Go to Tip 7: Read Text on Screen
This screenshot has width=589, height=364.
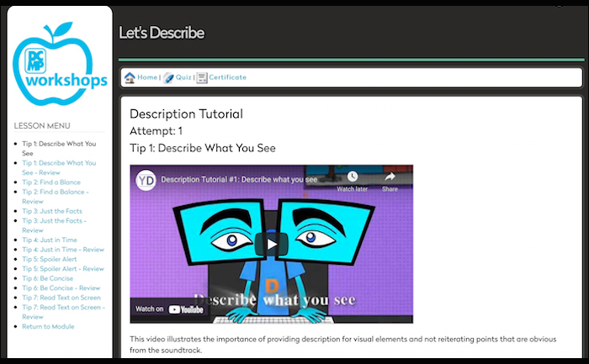click(61, 298)
